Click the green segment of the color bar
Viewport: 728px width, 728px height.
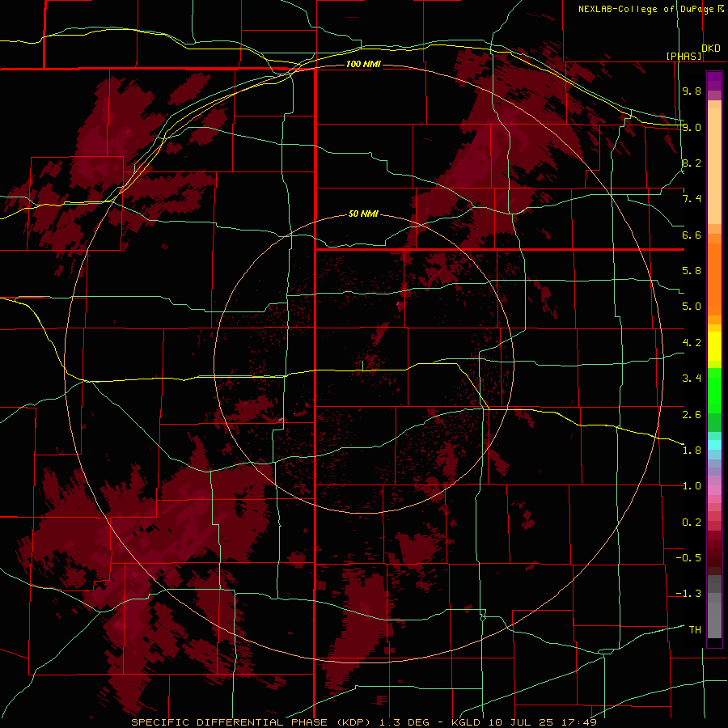point(714,390)
